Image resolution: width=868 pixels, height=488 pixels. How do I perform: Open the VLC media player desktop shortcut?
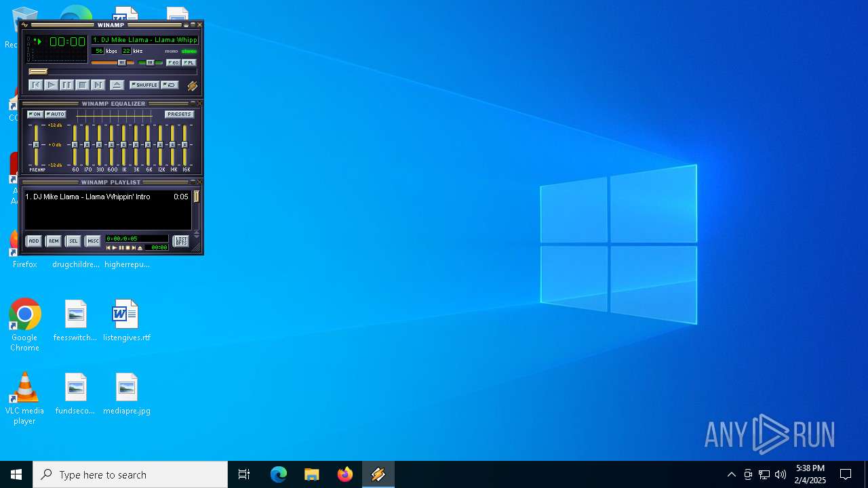point(24,399)
